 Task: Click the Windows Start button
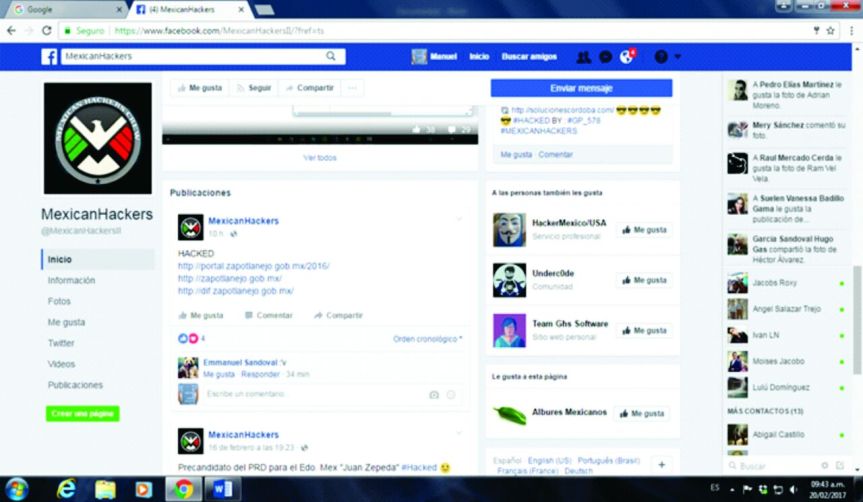[17, 489]
